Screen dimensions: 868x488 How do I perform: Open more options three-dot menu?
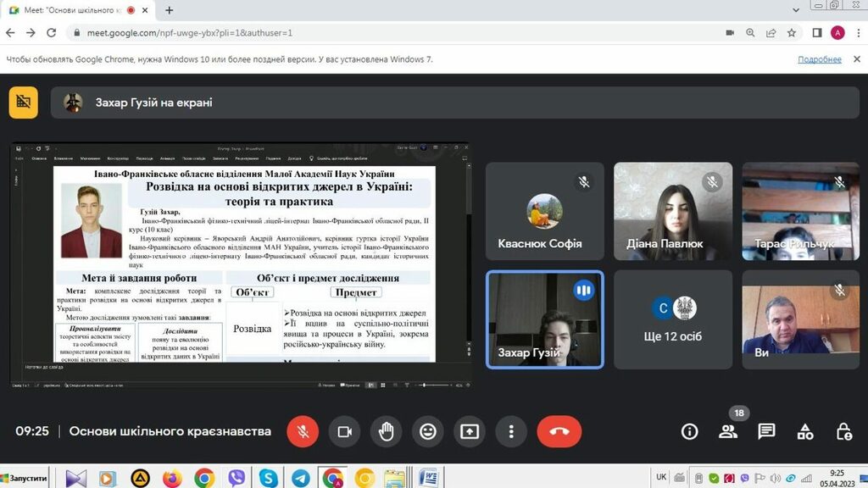511,431
